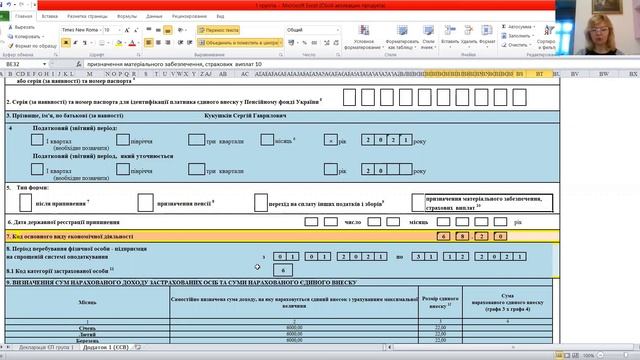Screen dimensions: 640x360
Task: Click the Cut (Вырезать) scissors icon
Action: click(x=10, y=27)
